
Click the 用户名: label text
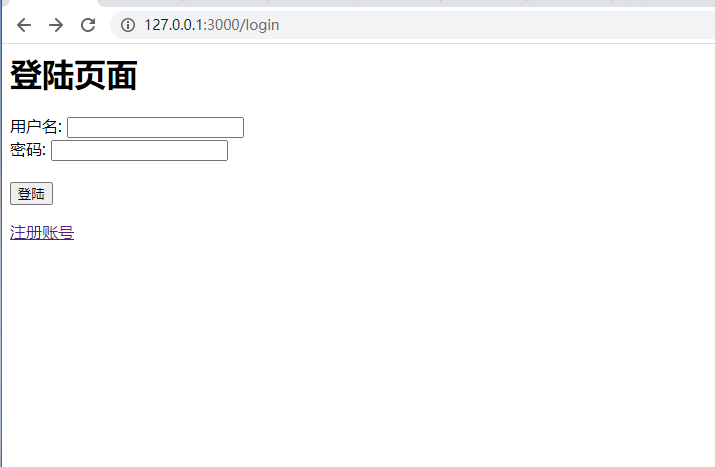coord(36,127)
